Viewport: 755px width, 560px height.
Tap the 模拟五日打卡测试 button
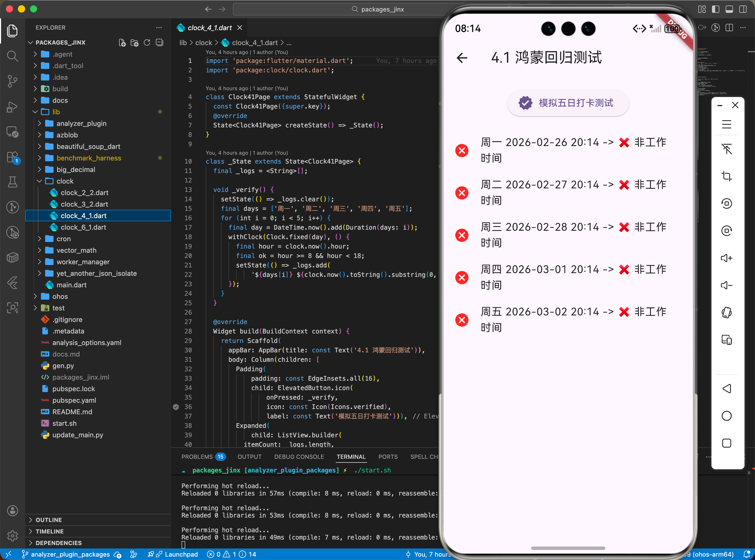click(568, 103)
